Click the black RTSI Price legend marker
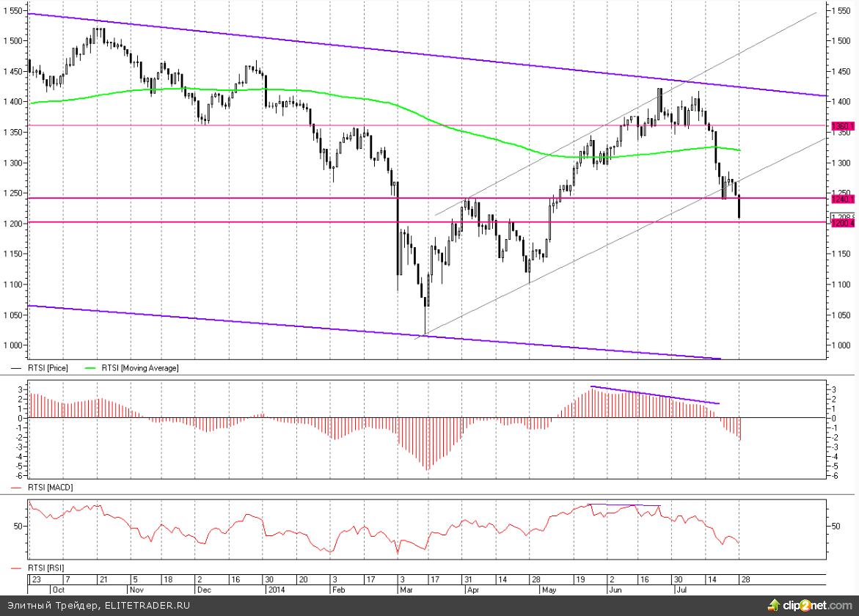The image size is (859, 616). 18,368
